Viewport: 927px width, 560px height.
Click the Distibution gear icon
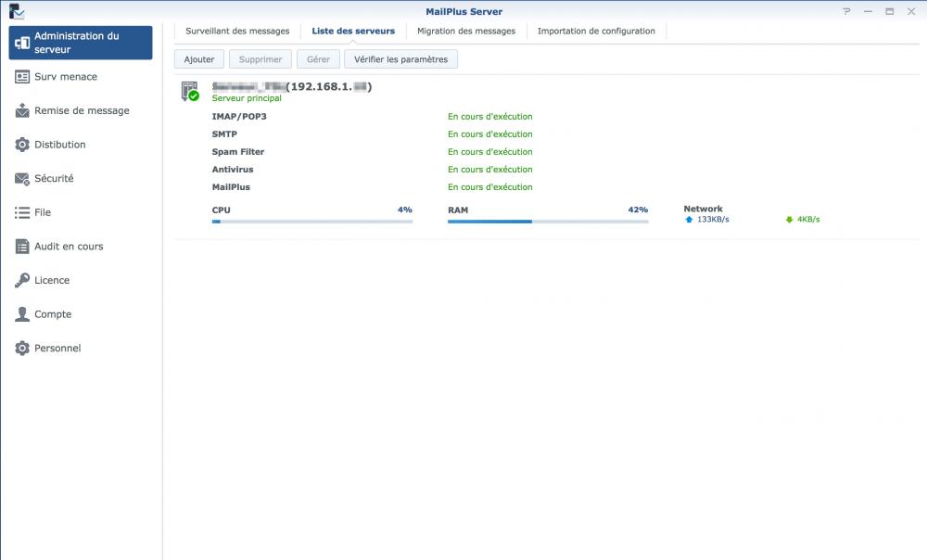tap(22, 145)
